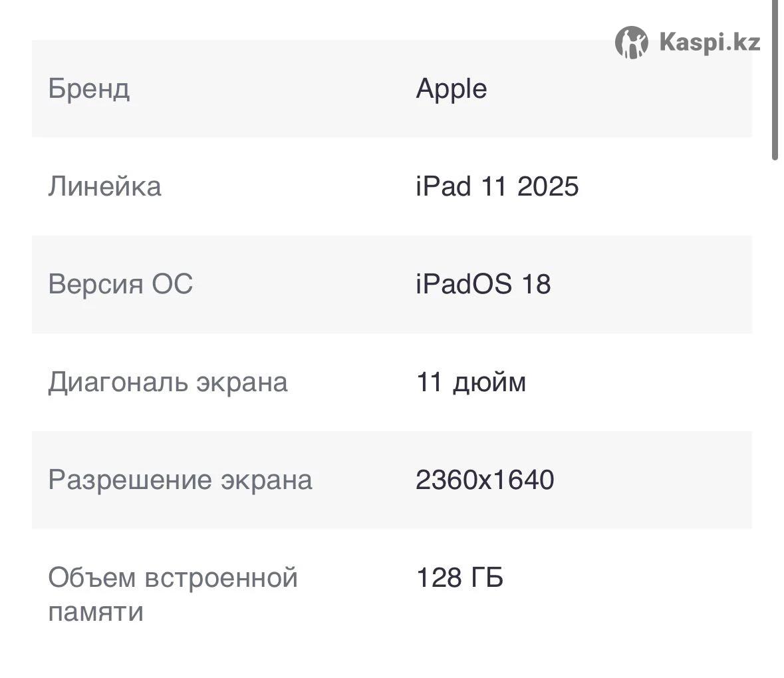The width and height of the screenshot is (784, 678).
Task: Select the Линейка label
Action: coord(104,187)
